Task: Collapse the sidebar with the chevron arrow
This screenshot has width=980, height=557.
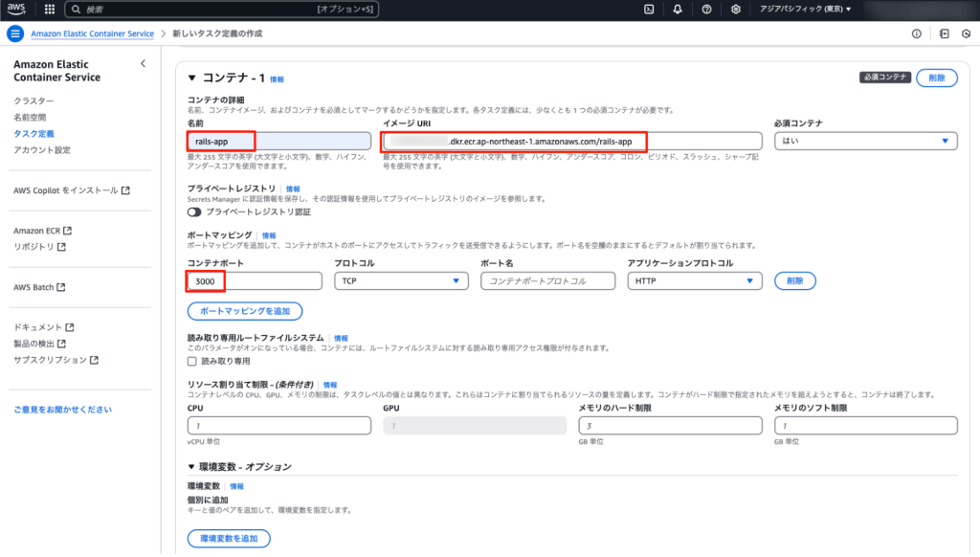Action: tap(143, 63)
